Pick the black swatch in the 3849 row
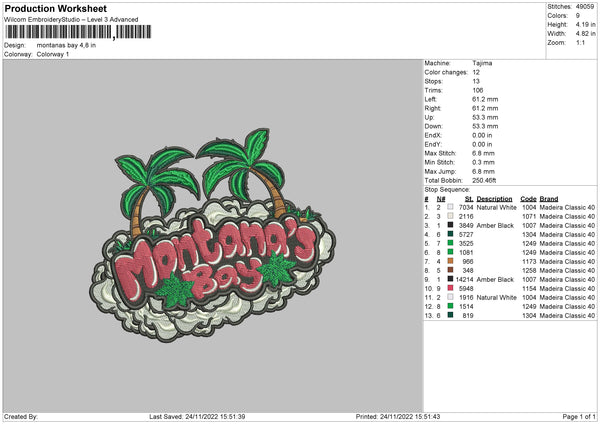This screenshot has width=600, height=424. [450, 225]
